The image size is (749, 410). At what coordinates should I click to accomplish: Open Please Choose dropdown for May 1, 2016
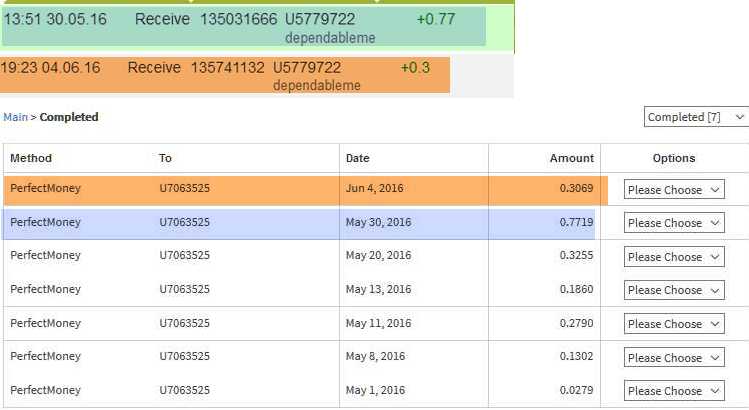pos(674,390)
